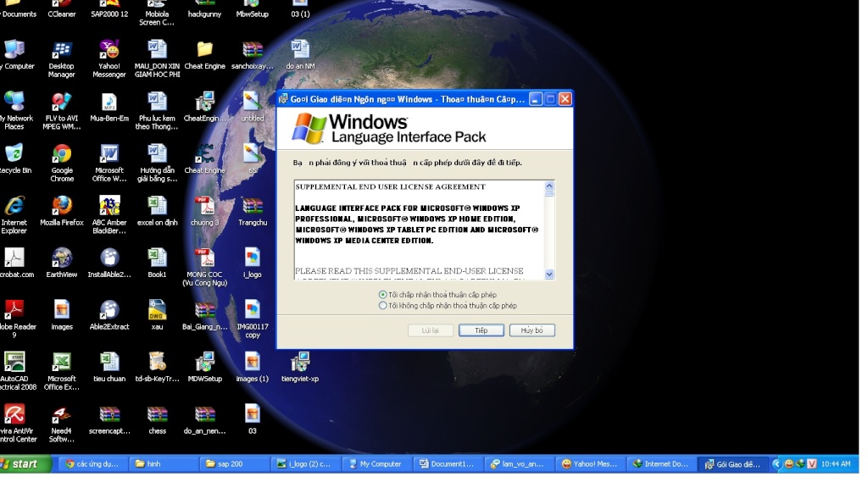The width and height of the screenshot is (868, 488).
Task: Click the Google Chrome desktop icon
Action: [62, 164]
